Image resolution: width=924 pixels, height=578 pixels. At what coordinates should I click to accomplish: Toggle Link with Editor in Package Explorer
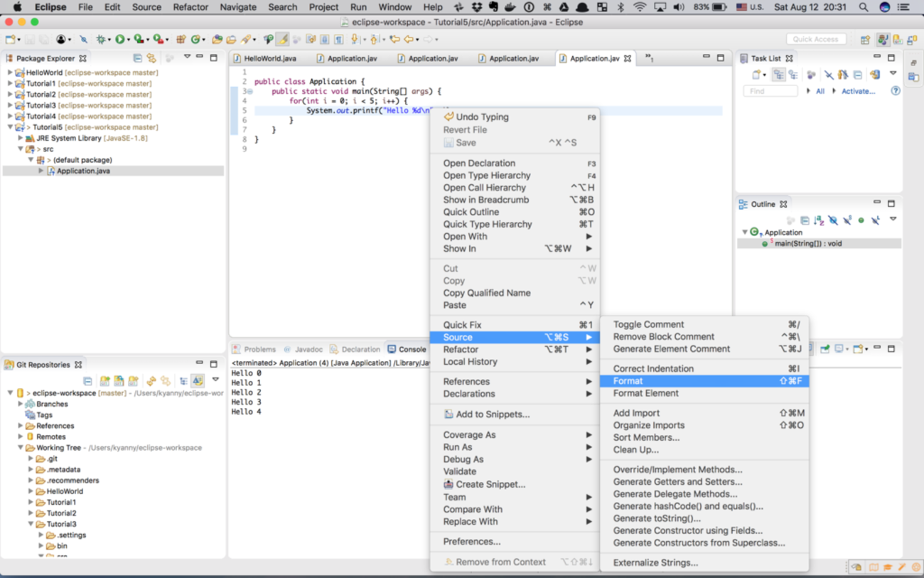[151, 58]
